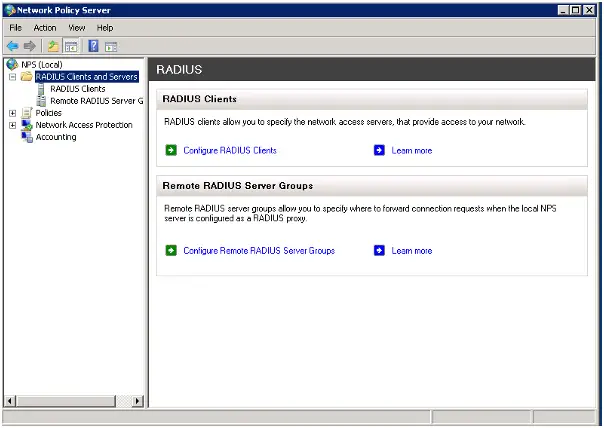
Task: Click the Back arrow toolbar icon
Action: pyautogui.click(x=13, y=46)
